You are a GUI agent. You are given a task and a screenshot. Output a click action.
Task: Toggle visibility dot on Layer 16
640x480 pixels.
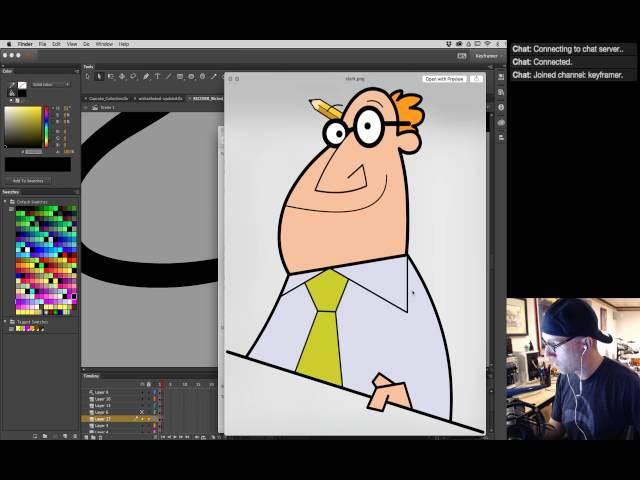(142, 399)
